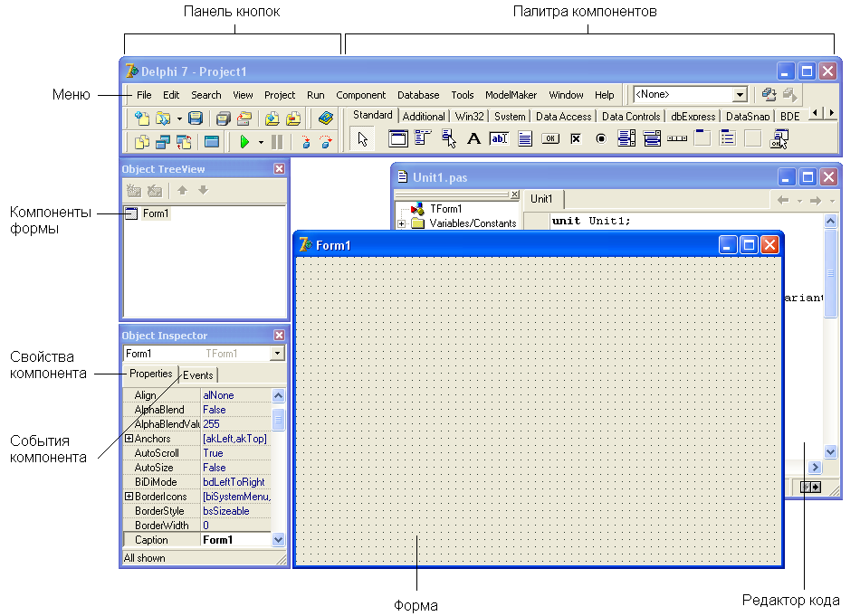860x616 pixels.
Task: Select the Panel component icon
Action: coord(753,138)
